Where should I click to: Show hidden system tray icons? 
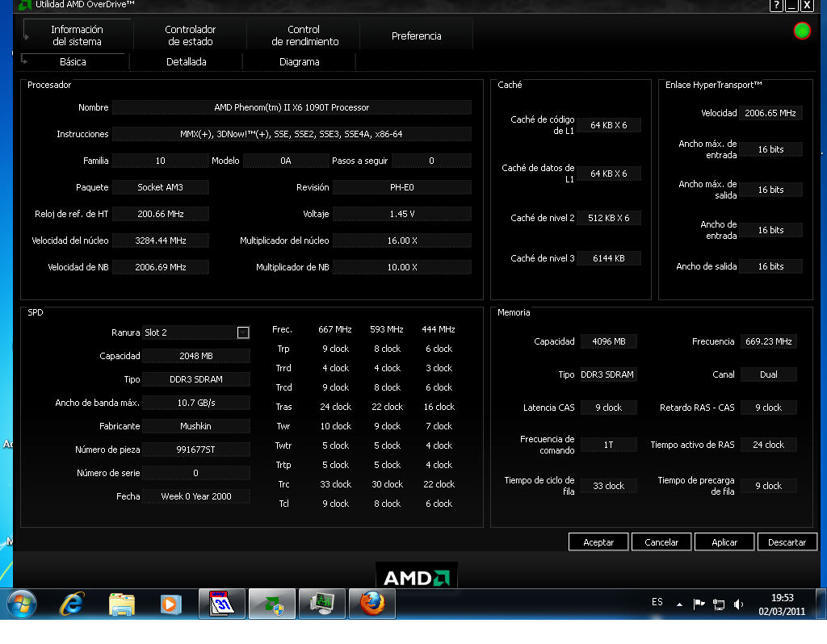(x=679, y=604)
